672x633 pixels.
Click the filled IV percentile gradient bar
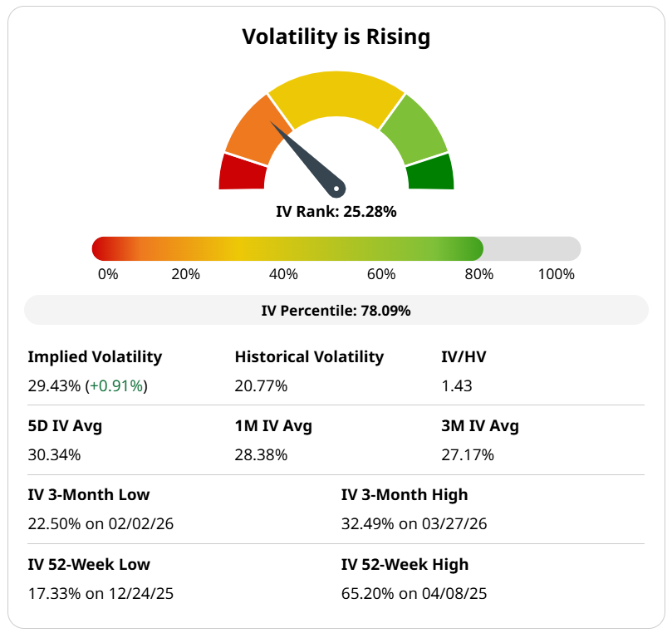point(287,248)
